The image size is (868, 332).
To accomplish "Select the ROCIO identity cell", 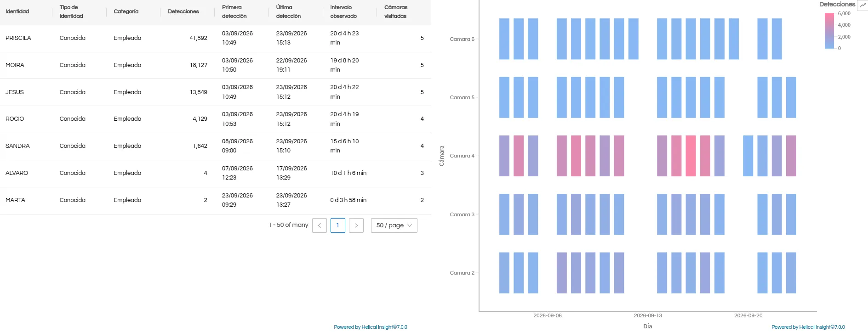I will [15, 119].
